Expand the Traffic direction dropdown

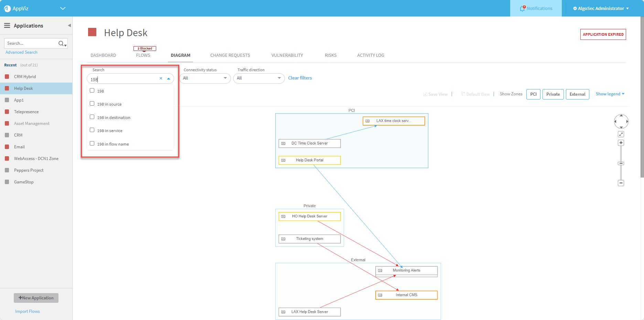coord(259,78)
